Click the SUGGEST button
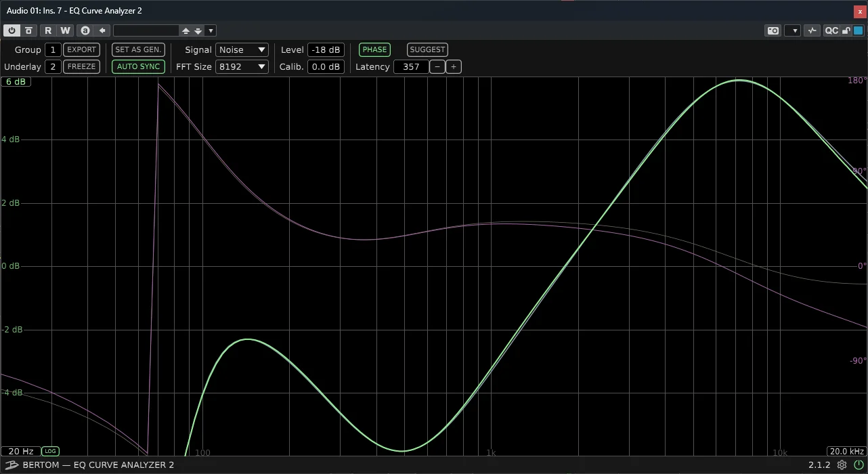 427,49
